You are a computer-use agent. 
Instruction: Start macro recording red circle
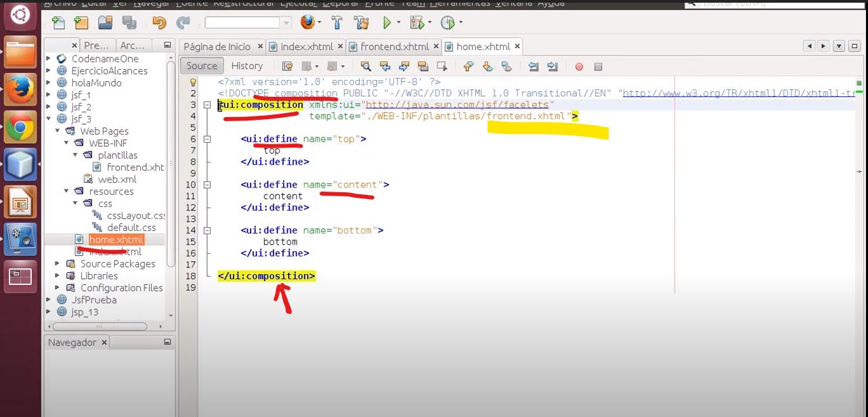pos(579,66)
